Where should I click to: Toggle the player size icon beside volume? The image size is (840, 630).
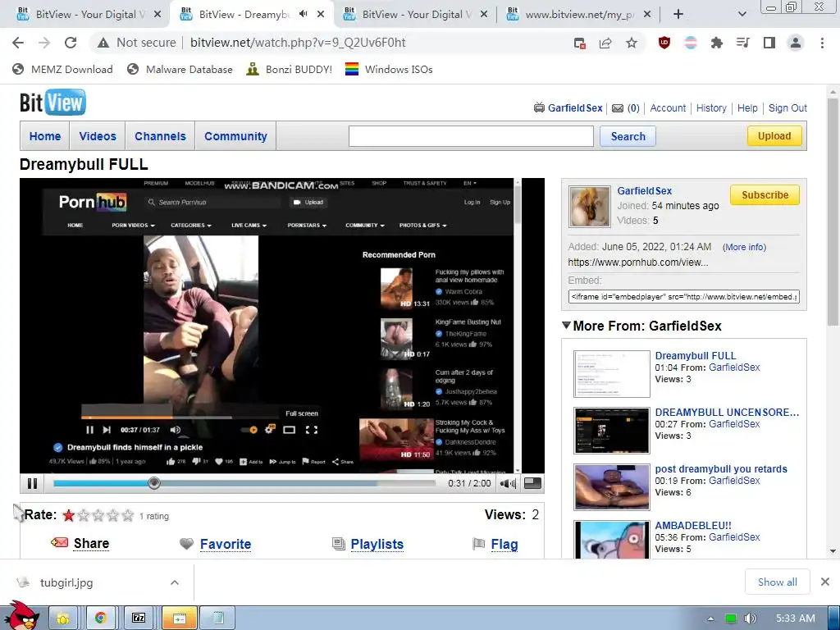click(532, 483)
